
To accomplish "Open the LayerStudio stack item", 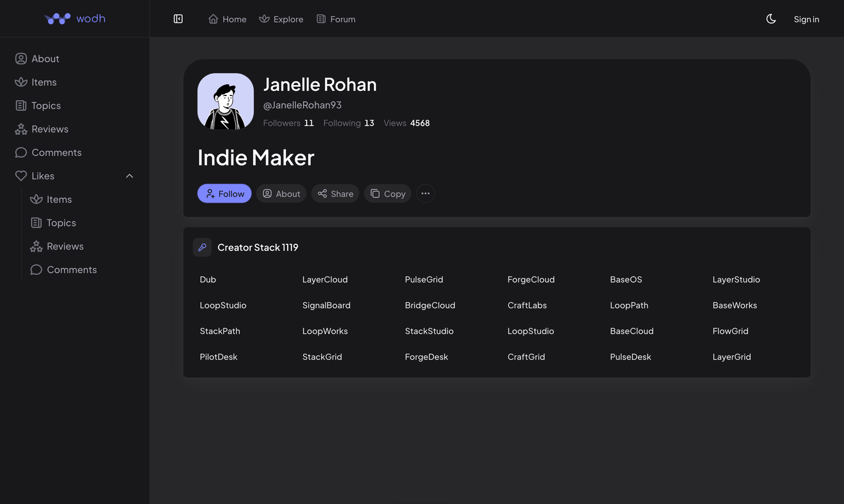I will tap(736, 280).
